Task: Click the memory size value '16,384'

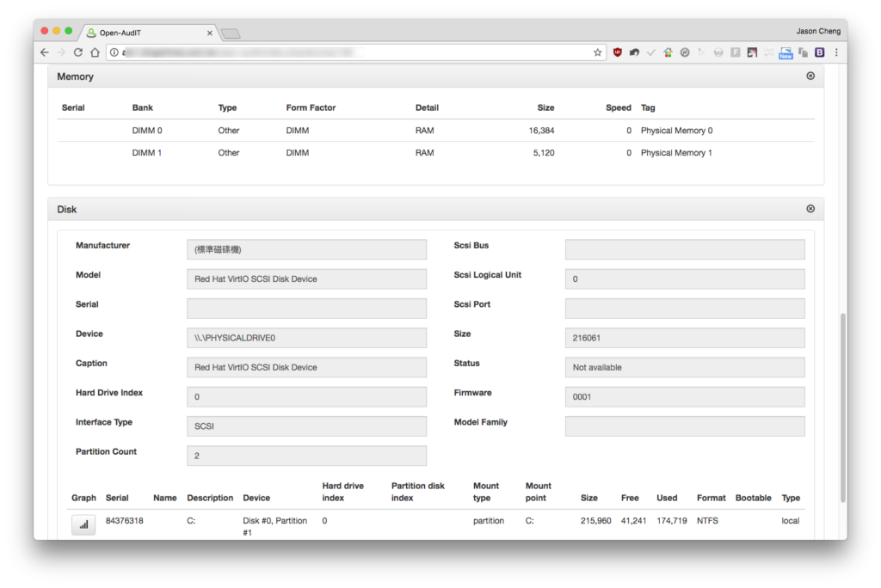Action: [542, 131]
